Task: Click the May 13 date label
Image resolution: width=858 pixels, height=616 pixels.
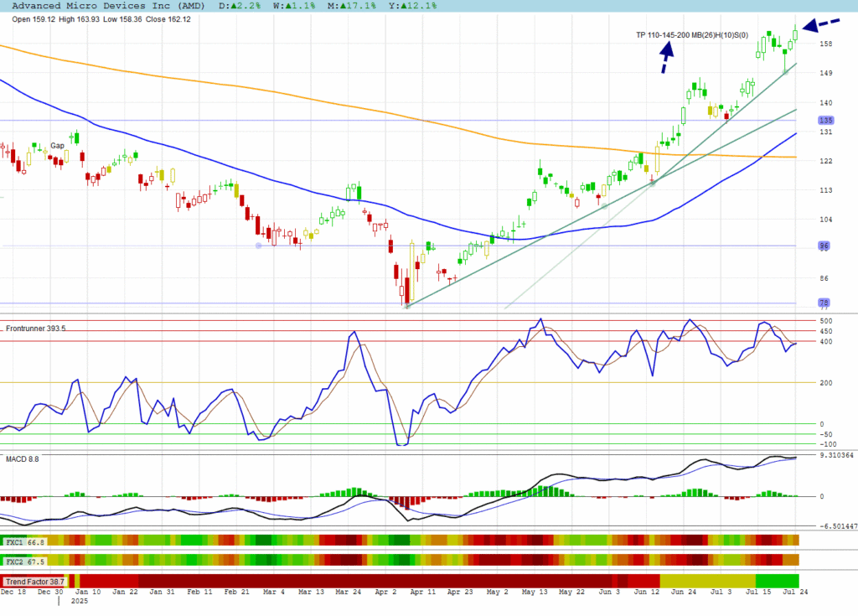Action: tap(535, 592)
